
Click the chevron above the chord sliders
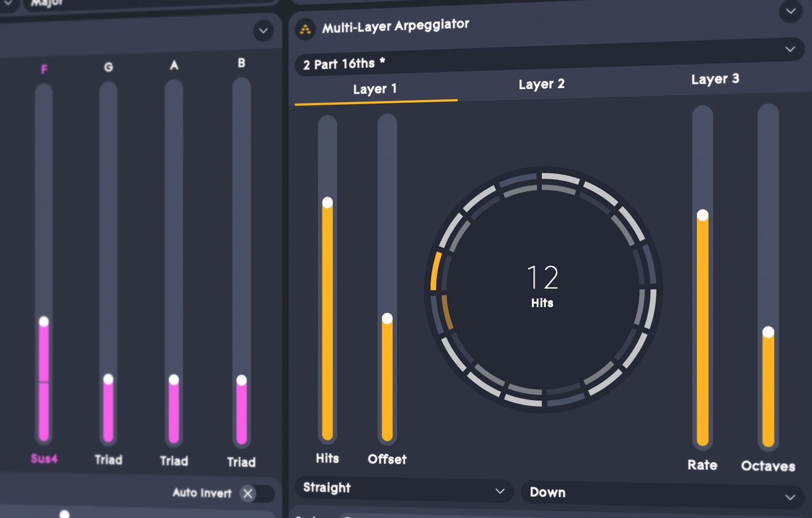(x=263, y=31)
